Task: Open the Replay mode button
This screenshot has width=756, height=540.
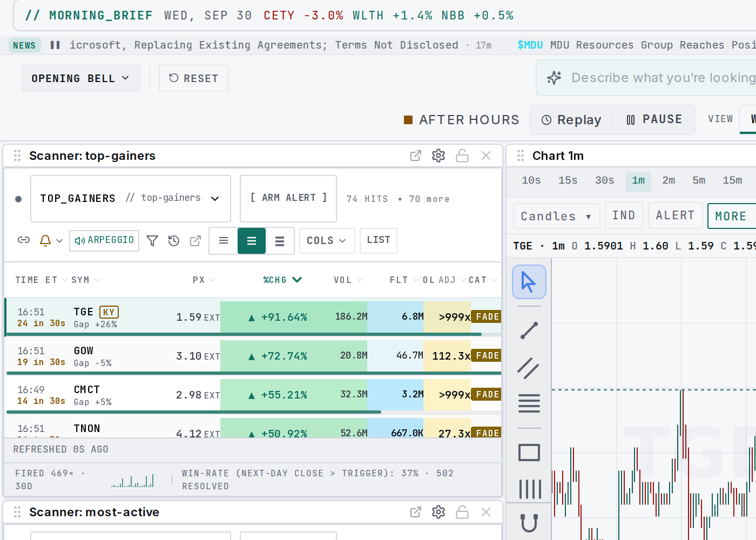Action: pos(571,120)
